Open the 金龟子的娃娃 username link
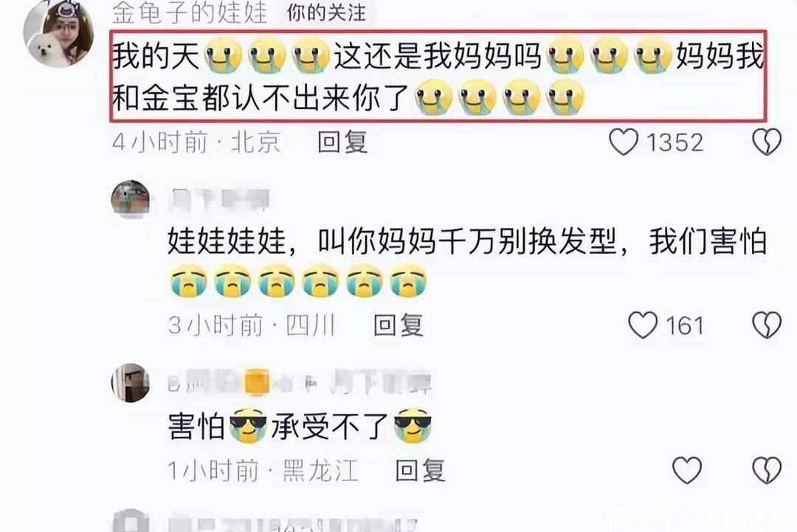Screen dimensions: 797x532 tap(189, 13)
